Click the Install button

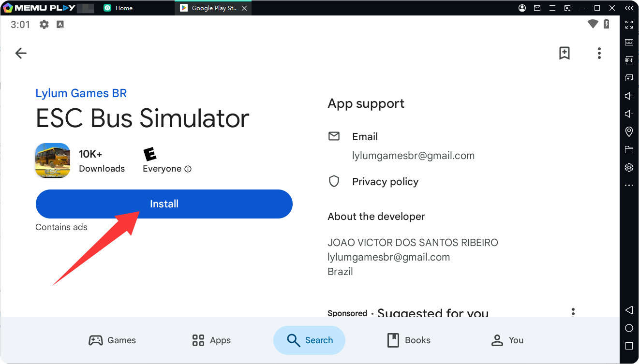pos(164,204)
